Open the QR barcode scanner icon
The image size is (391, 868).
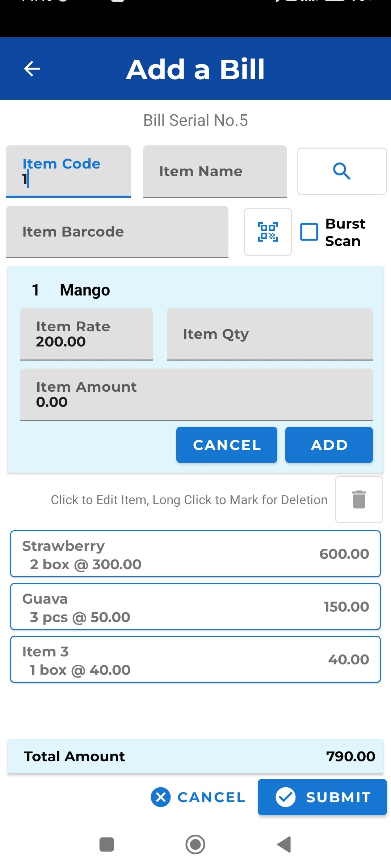[x=268, y=232]
